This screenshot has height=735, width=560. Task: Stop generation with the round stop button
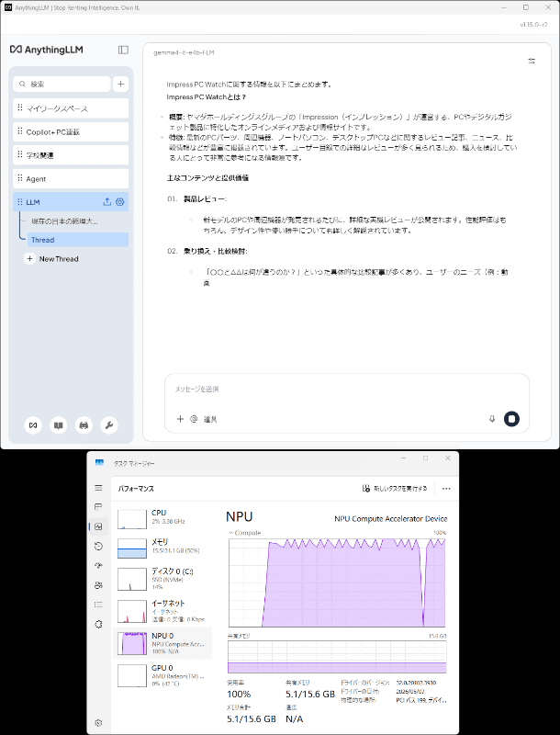(511, 419)
